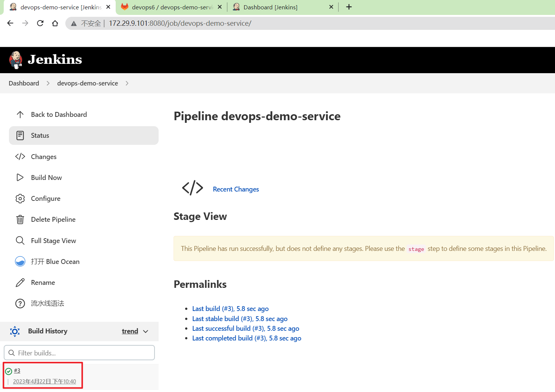Switch to the GitLab devops6 / devops-demo-service tab
The height and width of the screenshot is (392, 555).
click(x=171, y=7)
